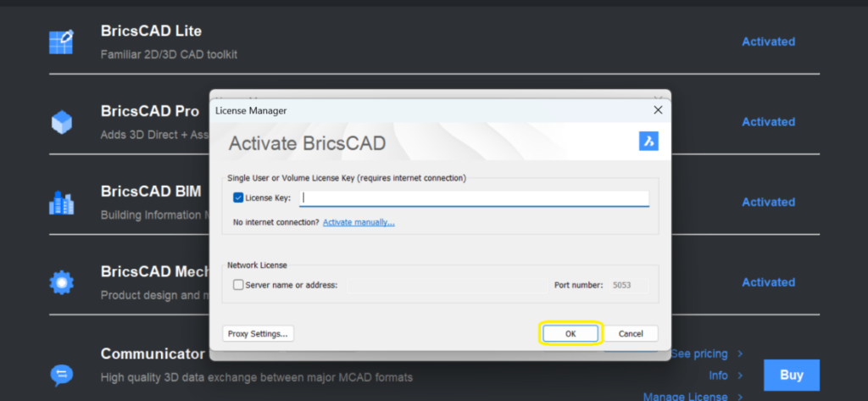Screen dimensions: 868x401
Task: Click the License Manager title bar text
Action: (251, 111)
